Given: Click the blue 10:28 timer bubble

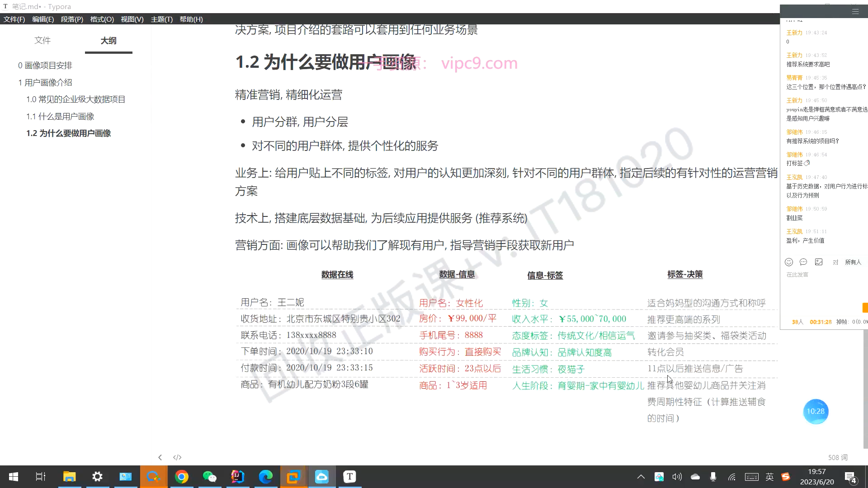Looking at the screenshot, I should (x=816, y=411).
